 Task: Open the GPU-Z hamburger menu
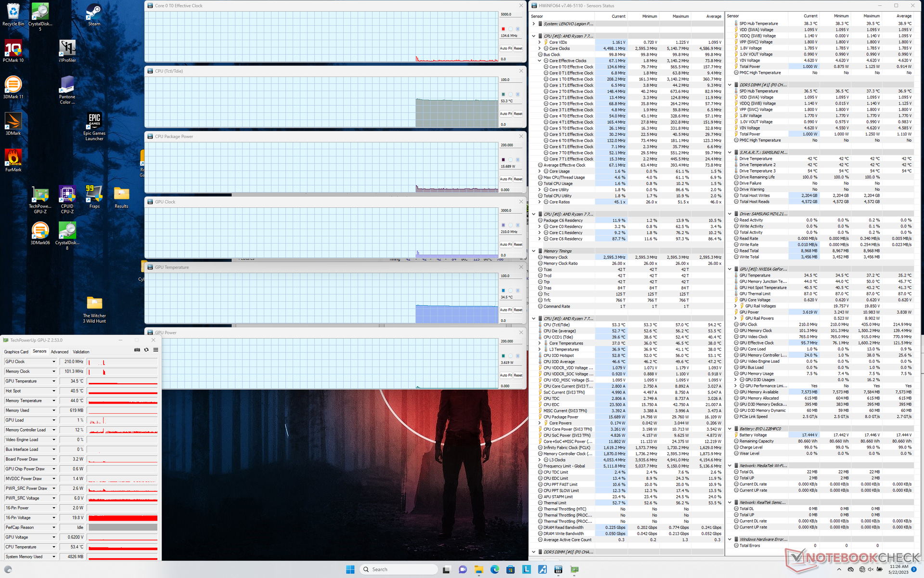click(155, 350)
